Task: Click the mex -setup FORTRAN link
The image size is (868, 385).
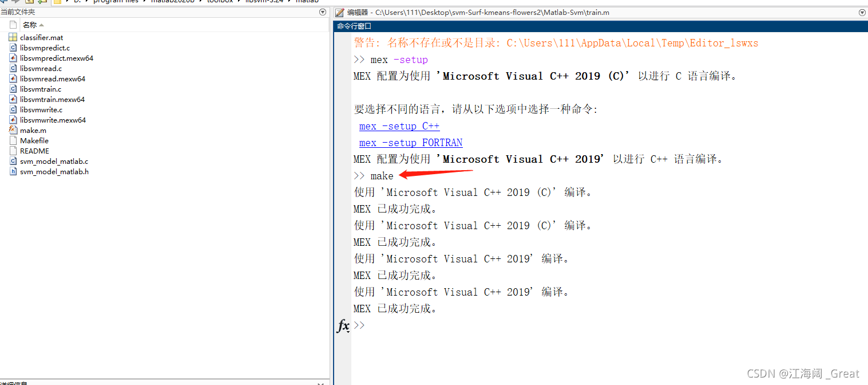Action: (411, 143)
